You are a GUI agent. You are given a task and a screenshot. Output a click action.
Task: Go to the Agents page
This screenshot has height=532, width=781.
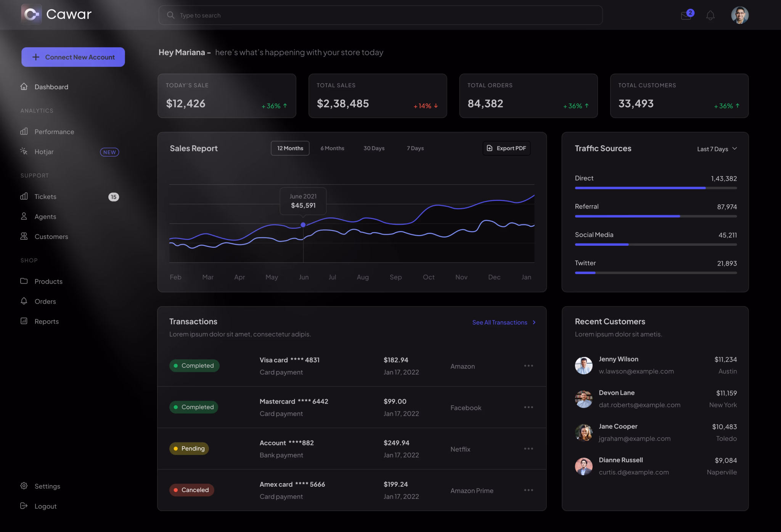tap(45, 216)
